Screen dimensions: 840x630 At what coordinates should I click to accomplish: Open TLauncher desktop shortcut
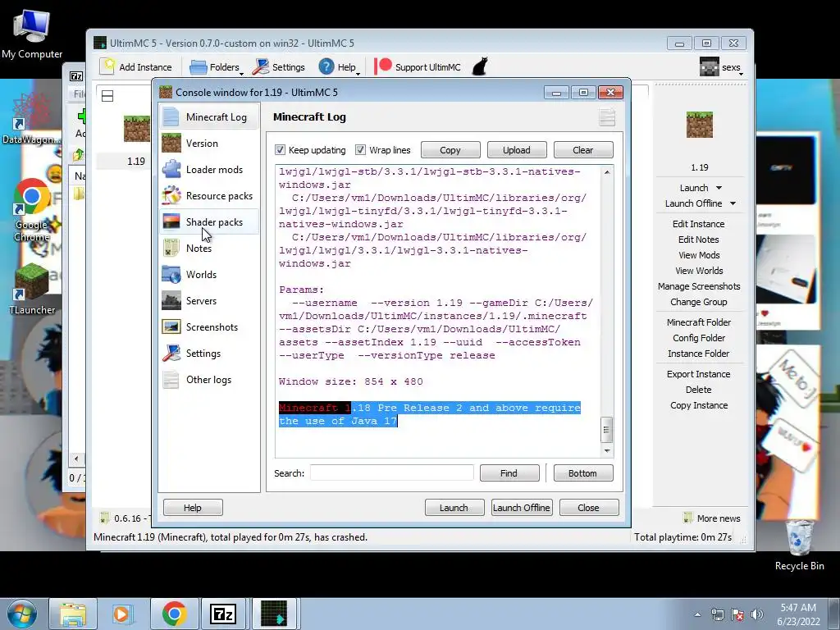pyautogui.click(x=32, y=288)
